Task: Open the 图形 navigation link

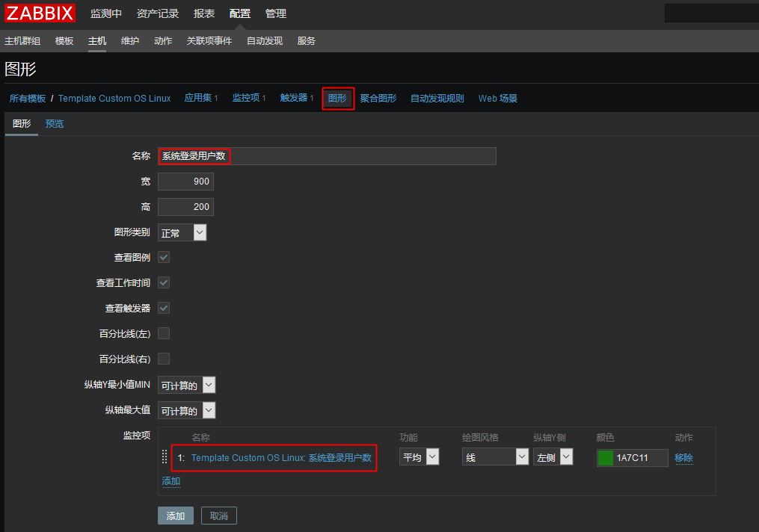Action: [x=337, y=98]
